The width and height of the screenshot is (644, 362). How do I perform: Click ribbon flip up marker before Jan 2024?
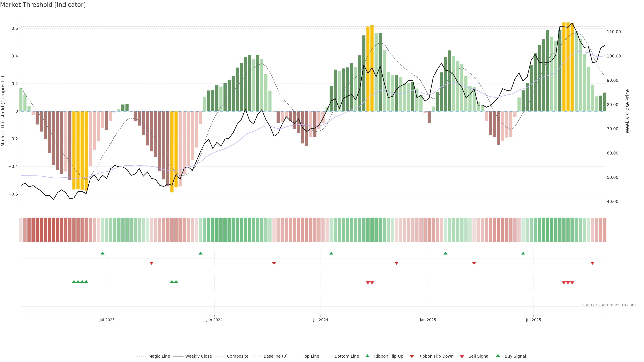tap(201, 253)
